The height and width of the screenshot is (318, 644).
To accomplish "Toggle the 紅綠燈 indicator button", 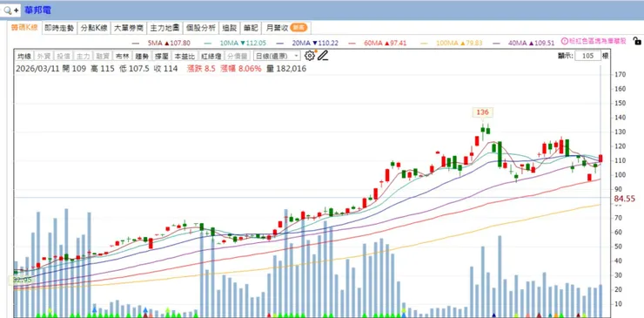I will coord(211,56).
